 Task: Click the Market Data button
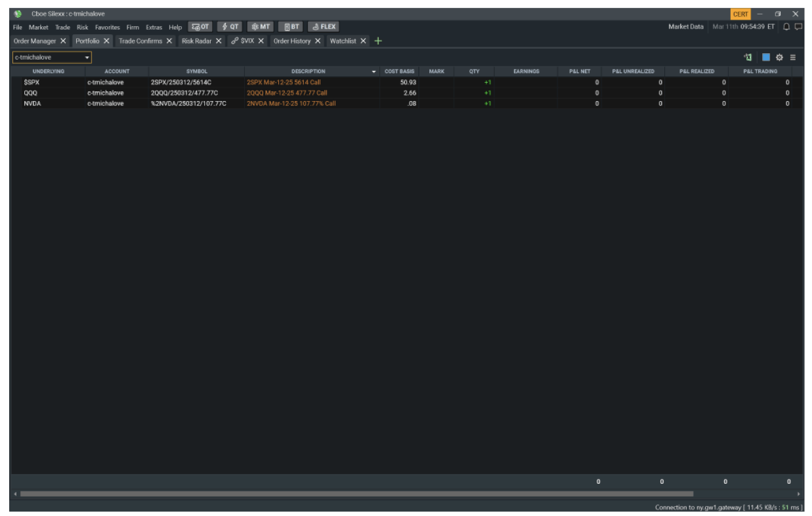point(686,27)
